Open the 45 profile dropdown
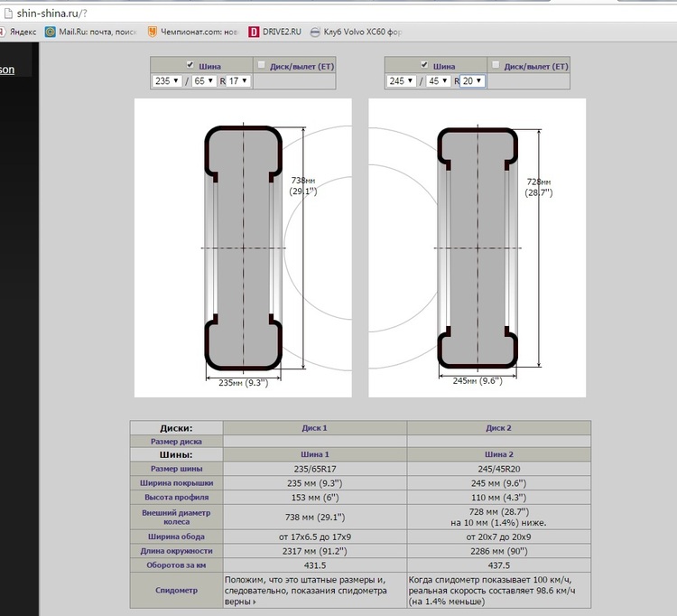 tap(439, 81)
